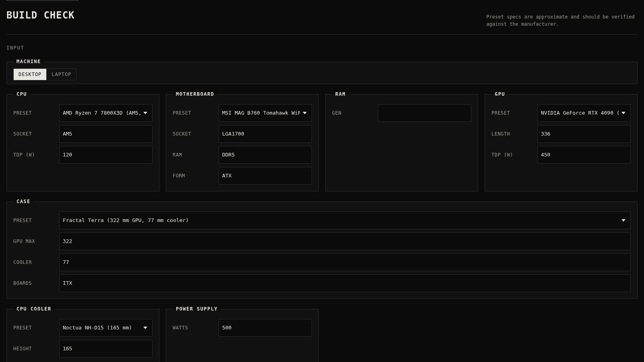This screenshot has width=644, height=362.
Task: Click the INPUT section label
Action: pos(15,48)
